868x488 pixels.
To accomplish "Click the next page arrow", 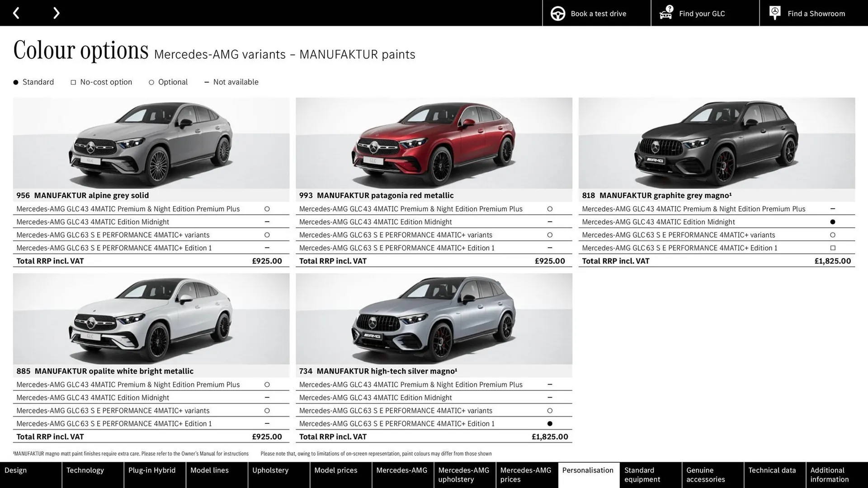I will tap(56, 13).
